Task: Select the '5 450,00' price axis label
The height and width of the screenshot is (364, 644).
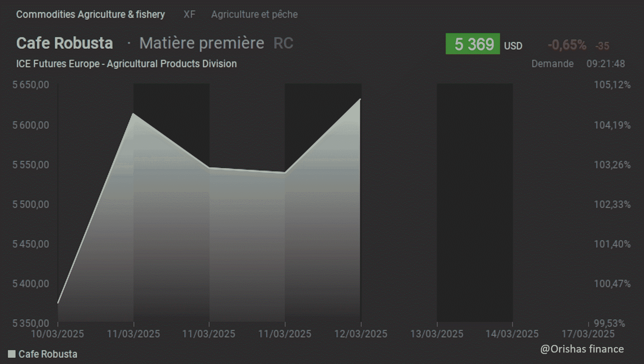Action: [31, 244]
